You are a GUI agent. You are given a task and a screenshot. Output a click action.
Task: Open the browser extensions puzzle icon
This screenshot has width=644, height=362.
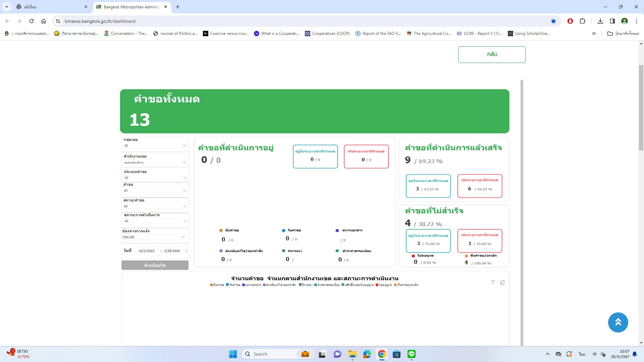583,21
